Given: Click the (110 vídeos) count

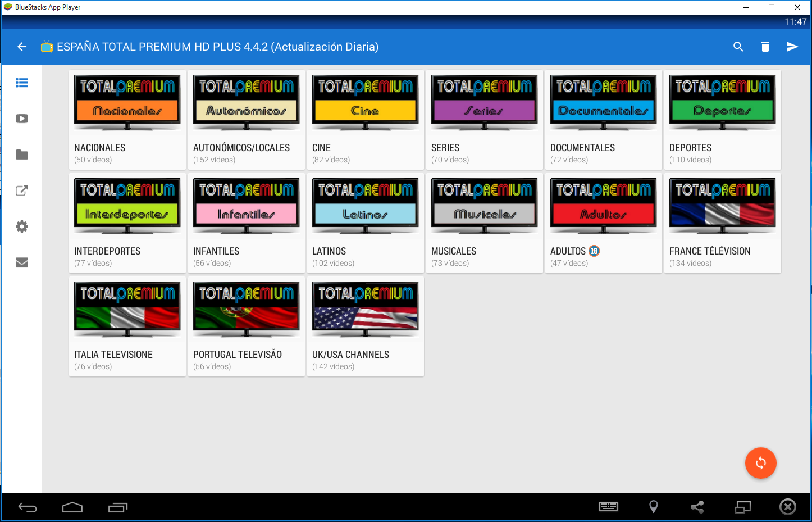Looking at the screenshot, I should [x=691, y=160].
